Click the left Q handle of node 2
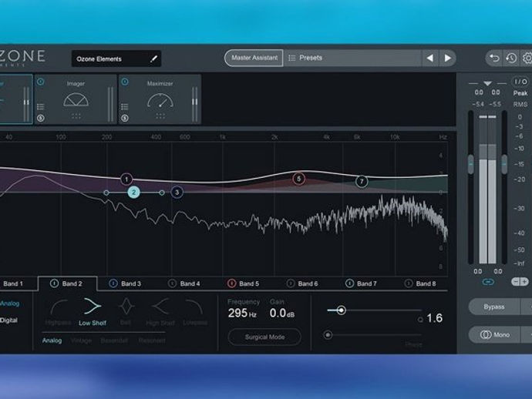 [106, 193]
